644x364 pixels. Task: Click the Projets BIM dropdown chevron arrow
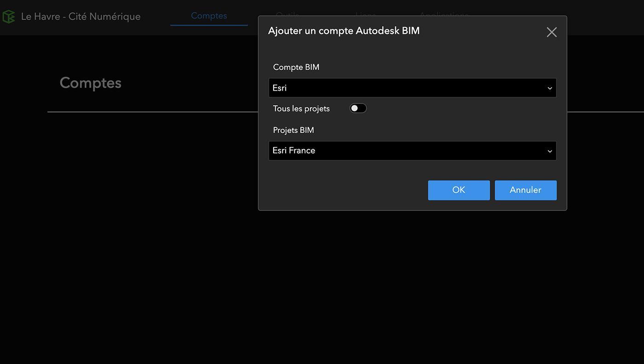(x=550, y=151)
